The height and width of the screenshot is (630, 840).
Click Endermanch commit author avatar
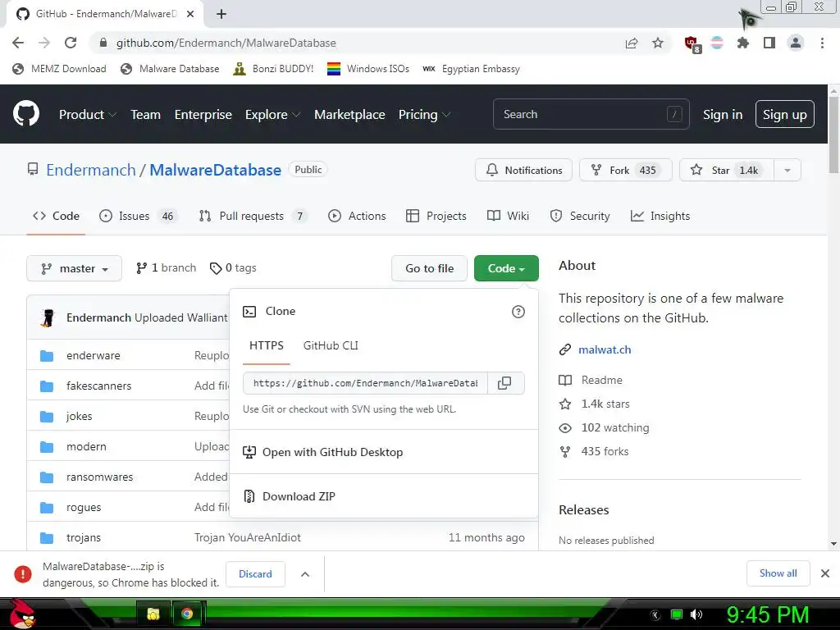point(48,317)
